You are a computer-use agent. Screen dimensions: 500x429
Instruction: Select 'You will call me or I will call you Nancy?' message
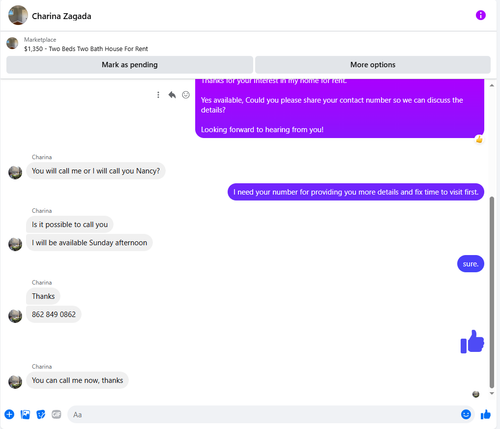pos(96,171)
